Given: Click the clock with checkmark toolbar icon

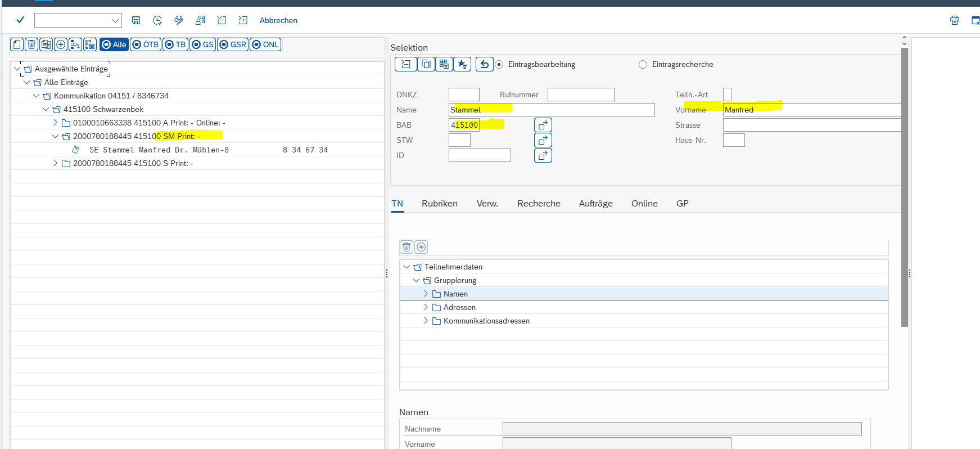Looking at the screenshot, I should (157, 20).
